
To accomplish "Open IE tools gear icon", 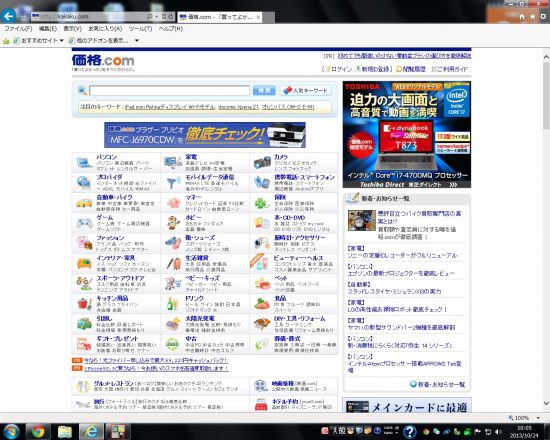I will [543, 16].
